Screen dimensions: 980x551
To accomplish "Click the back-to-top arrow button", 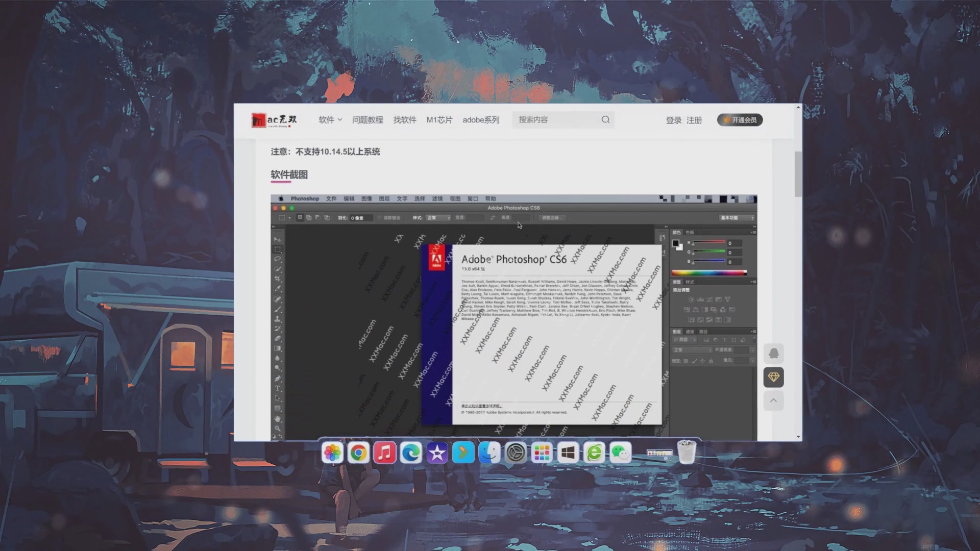I will 774,400.
